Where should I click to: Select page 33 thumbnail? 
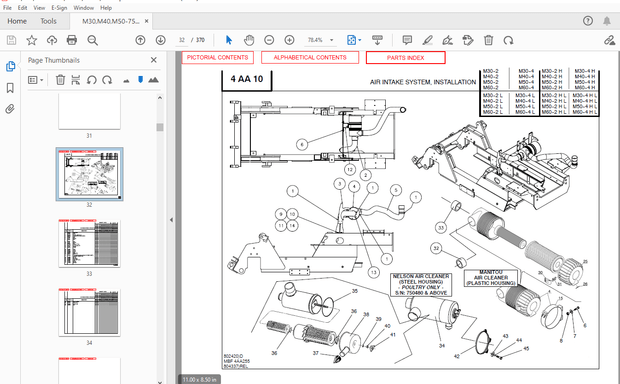tap(89, 244)
